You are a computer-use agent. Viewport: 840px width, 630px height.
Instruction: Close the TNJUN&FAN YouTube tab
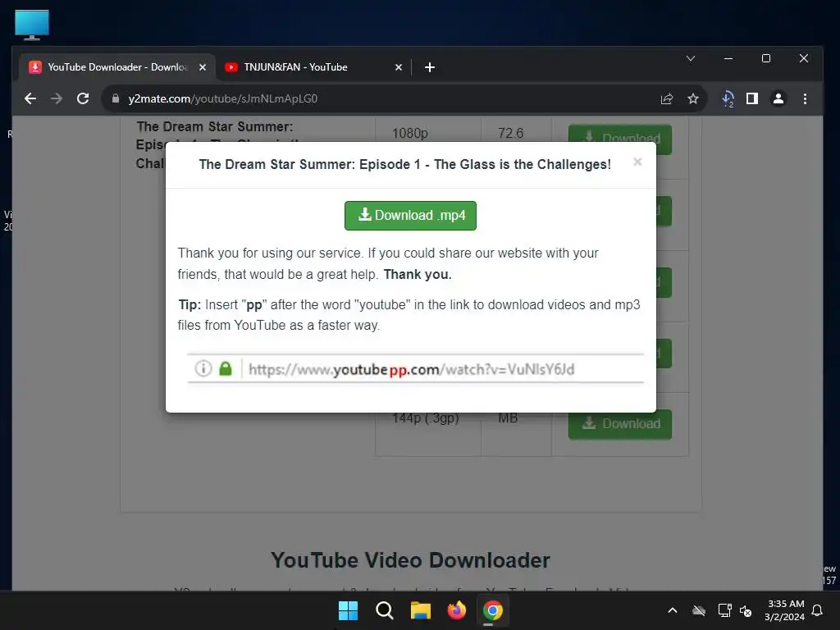coord(398,67)
